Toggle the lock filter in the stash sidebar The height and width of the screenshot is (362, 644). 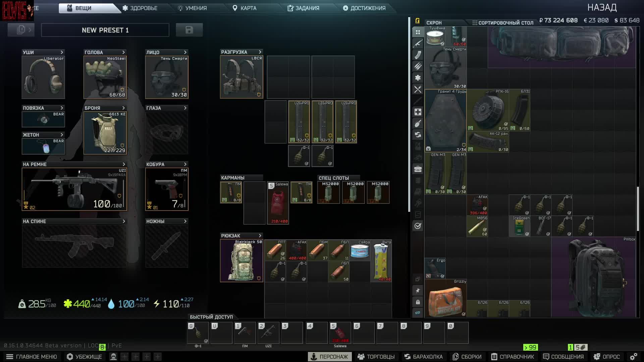tap(418, 302)
